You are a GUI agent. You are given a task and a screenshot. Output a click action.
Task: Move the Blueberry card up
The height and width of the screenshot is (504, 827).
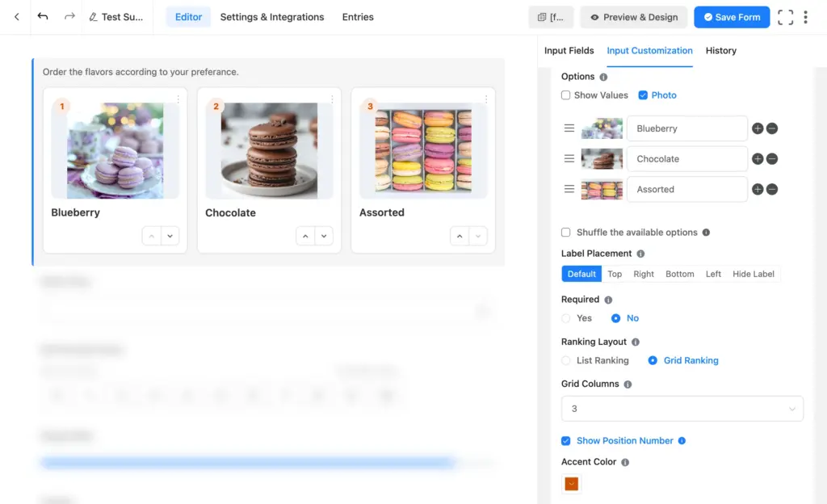(x=151, y=236)
